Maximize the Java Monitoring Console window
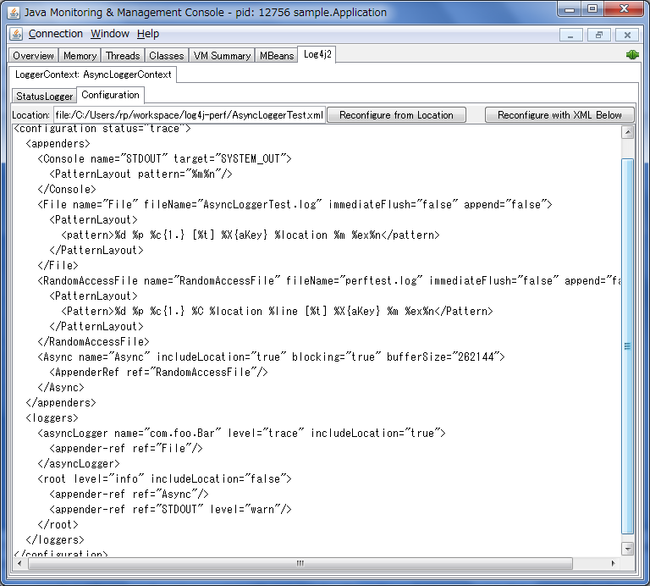The width and height of the screenshot is (650, 586). pyautogui.click(x=592, y=9)
